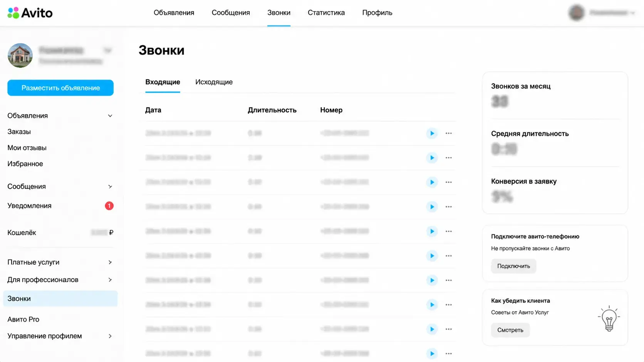
Task: Expand the Объявления chevron in the sidebar
Action: tap(110, 116)
